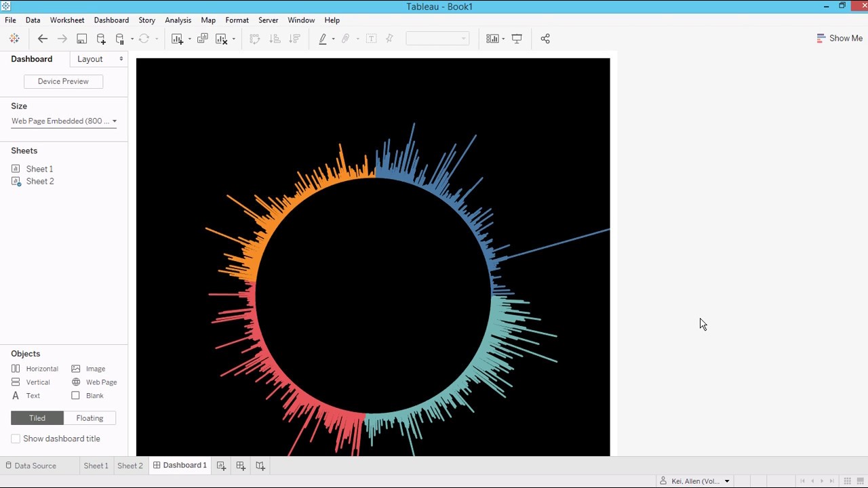Add a new story from the bottom tab icon
The width and height of the screenshot is (868, 488).
pos(260,466)
